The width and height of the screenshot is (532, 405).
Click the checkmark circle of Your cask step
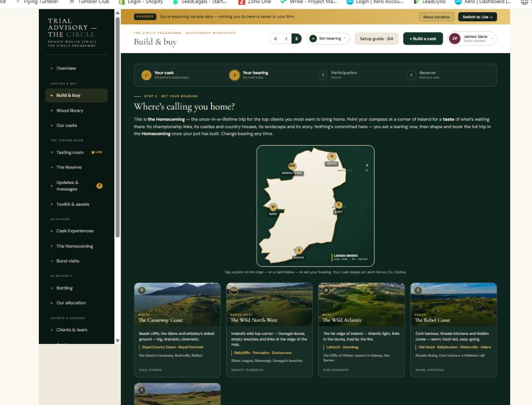(x=146, y=75)
